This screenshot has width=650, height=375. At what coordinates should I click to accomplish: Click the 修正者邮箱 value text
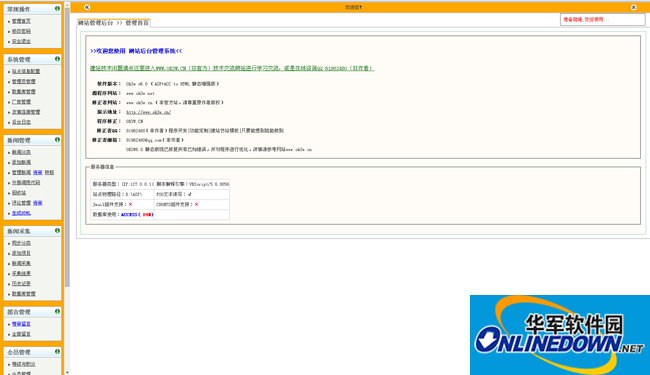tap(155, 140)
